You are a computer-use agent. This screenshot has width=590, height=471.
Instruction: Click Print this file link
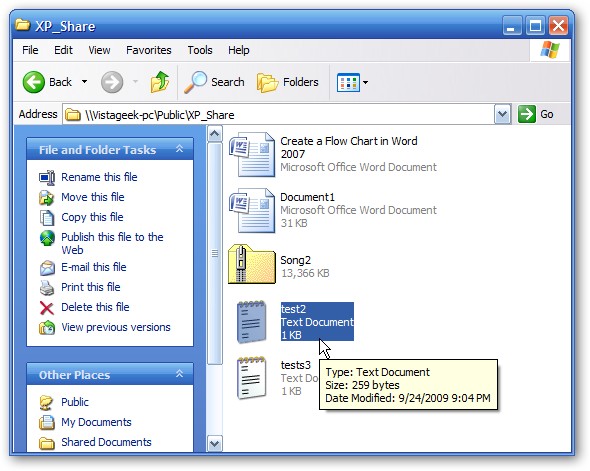click(91, 287)
